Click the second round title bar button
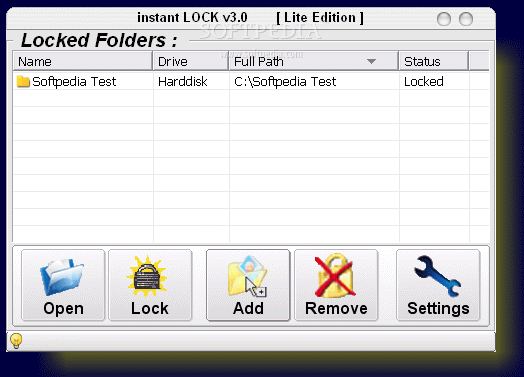524x377 pixels. 466,19
